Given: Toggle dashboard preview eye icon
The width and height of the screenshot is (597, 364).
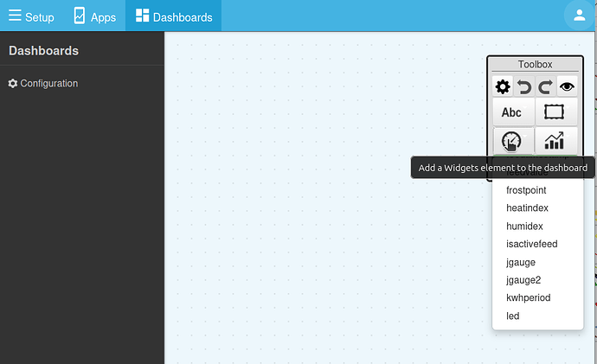Looking at the screenshot, I should click(567, 86).
